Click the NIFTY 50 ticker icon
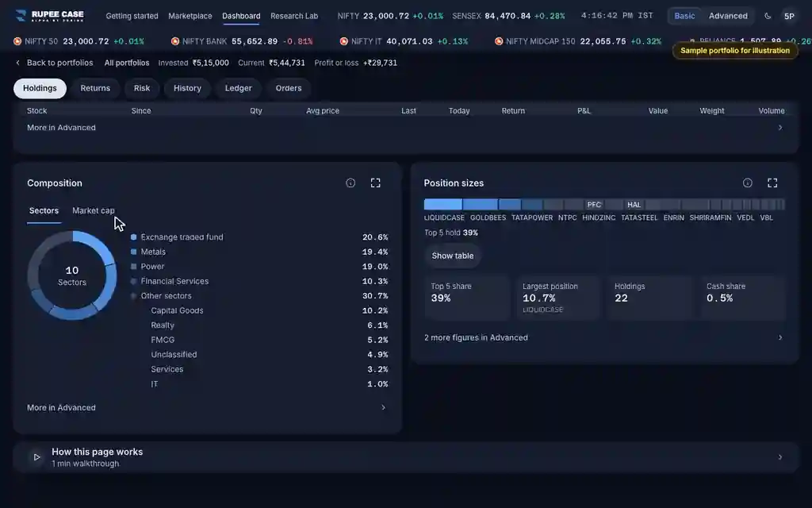812x508 pixels. tap(17, 41)
